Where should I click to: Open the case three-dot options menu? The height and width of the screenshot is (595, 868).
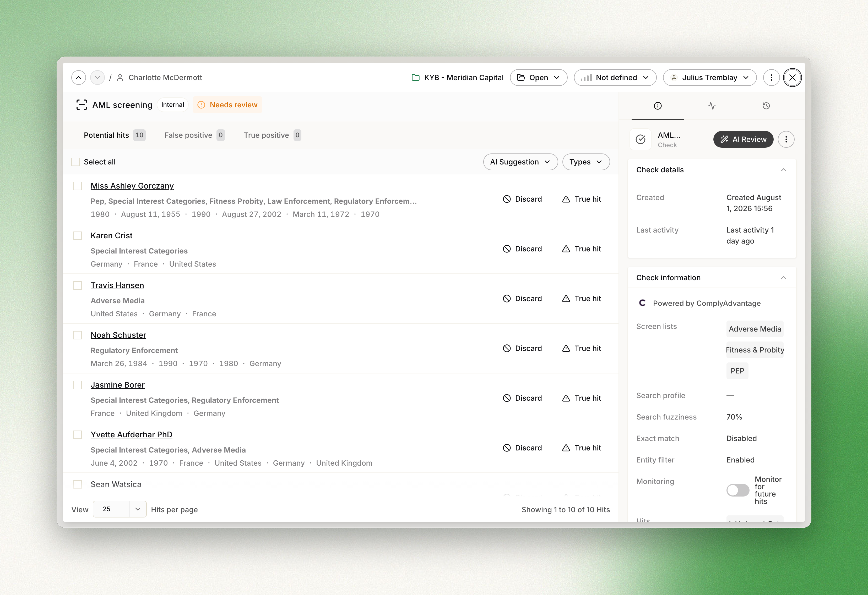771,78
